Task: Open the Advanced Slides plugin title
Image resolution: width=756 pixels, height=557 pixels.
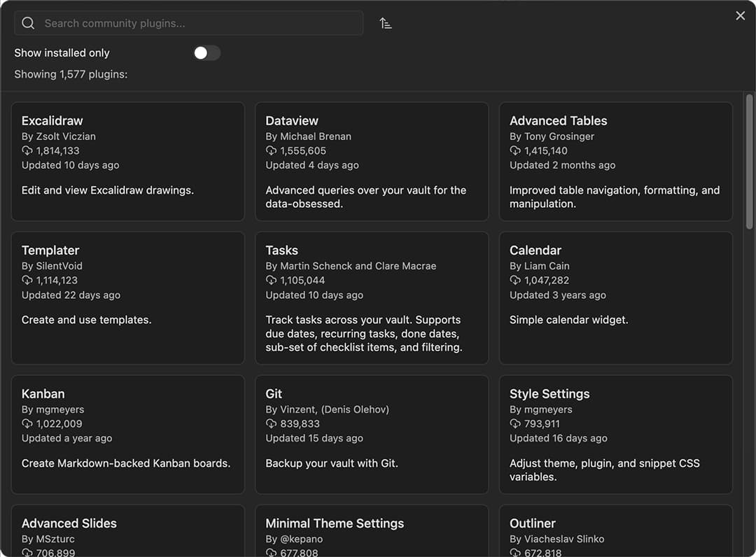Action: (x=69, y=523)
